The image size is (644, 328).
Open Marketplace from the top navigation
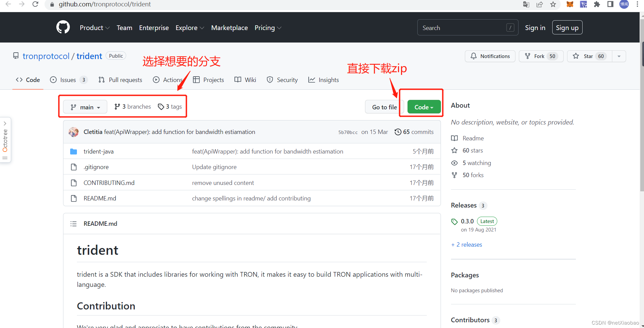pos(229,28)
